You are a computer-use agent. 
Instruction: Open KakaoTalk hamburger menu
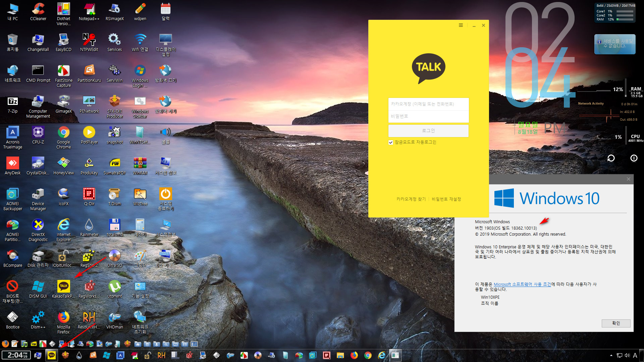(x=461, y=25)
